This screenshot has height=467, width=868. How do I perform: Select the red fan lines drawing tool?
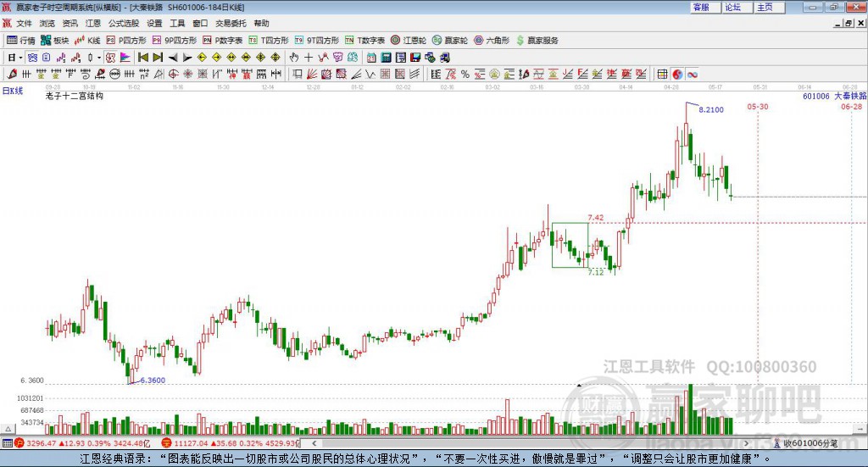coord(312,74)
